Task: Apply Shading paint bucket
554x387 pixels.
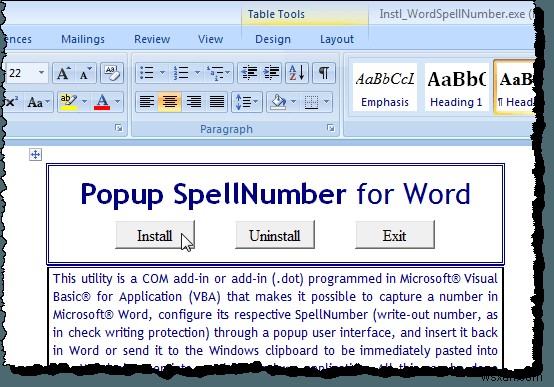Action: [x=278, y=102]
